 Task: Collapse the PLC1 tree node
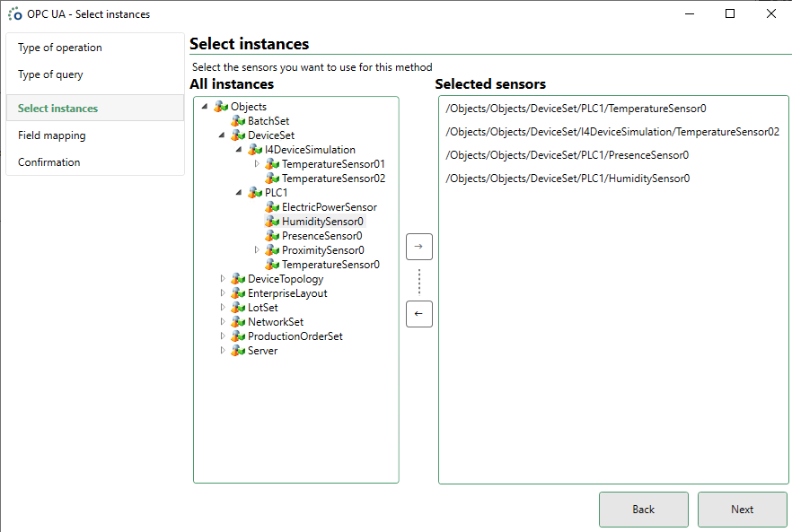[x=240, y=193]
